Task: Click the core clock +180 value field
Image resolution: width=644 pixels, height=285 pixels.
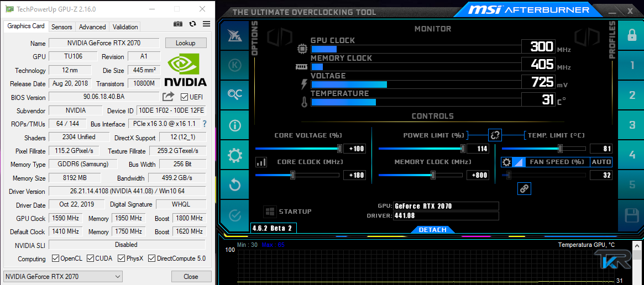Action: coord(354,175)
